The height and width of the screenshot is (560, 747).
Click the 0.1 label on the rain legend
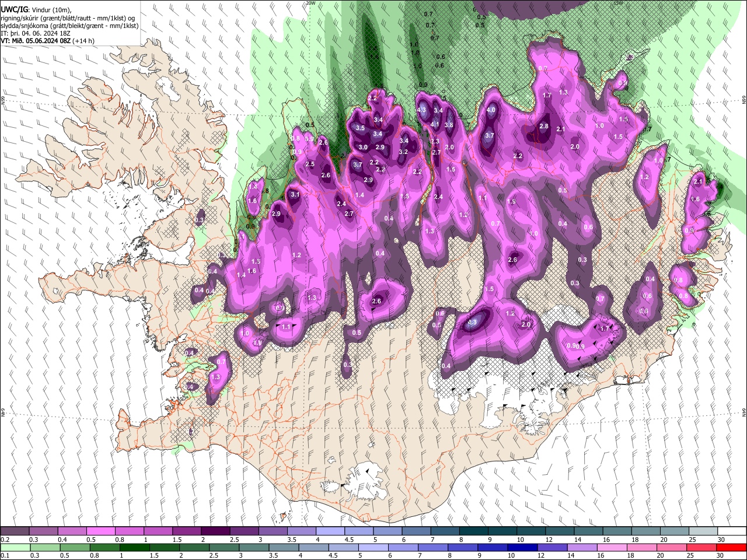coord(5,556)
